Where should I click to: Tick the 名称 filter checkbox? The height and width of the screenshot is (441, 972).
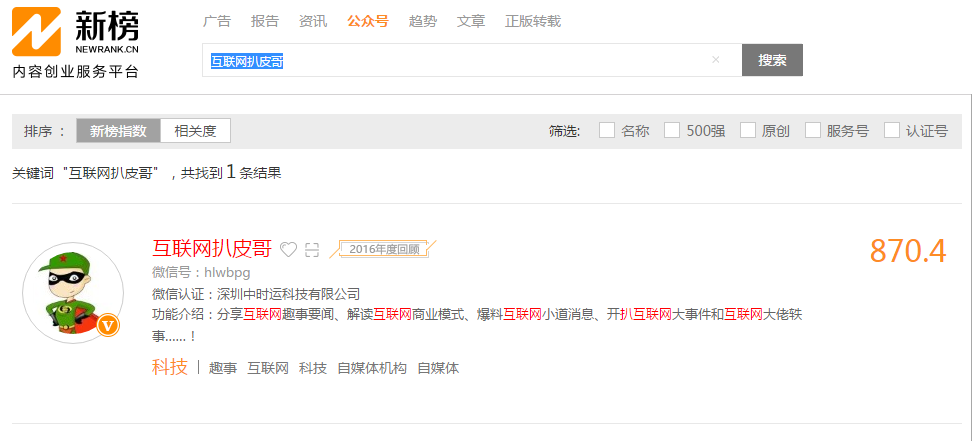pos(607,130)
